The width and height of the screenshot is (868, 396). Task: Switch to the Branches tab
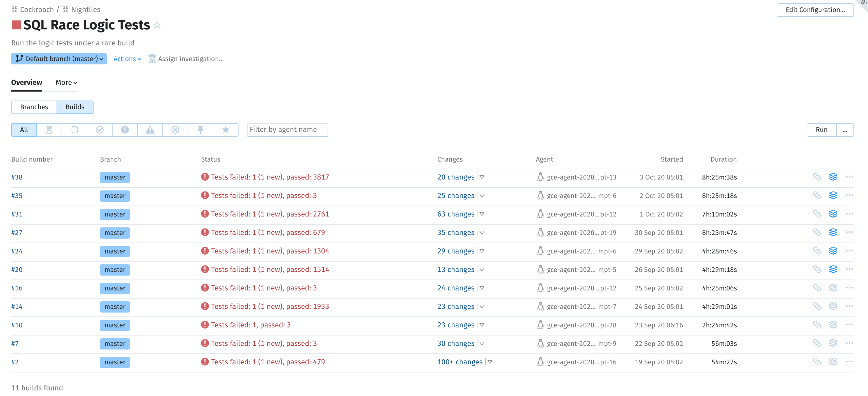tap(34, 107)
